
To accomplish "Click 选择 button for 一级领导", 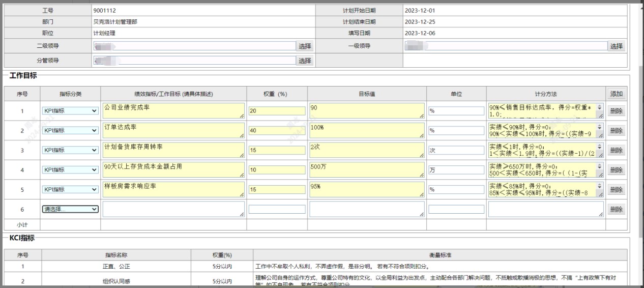I will (616, 46).
